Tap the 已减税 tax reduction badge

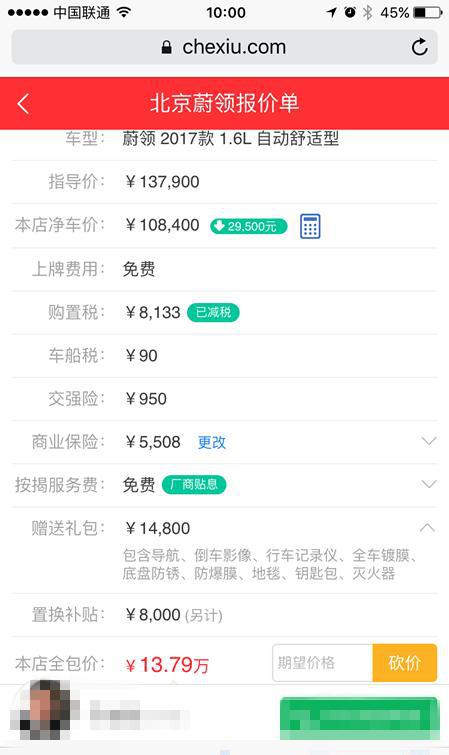click(x=213, y=312)
